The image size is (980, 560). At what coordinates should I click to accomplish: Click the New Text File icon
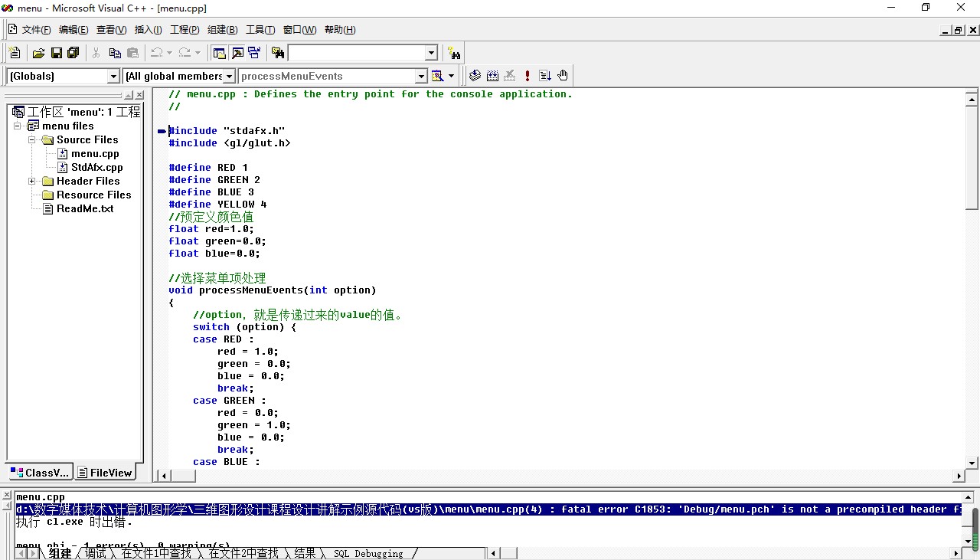[15, 53]
